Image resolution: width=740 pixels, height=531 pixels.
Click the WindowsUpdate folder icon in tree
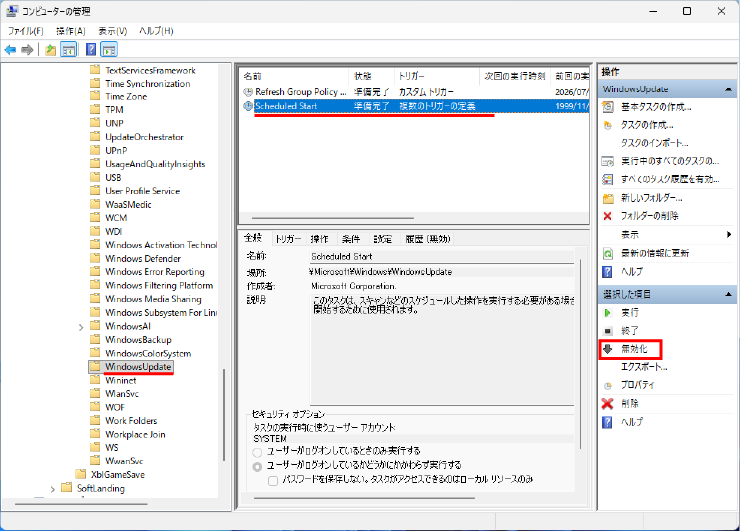pos(95,366)
